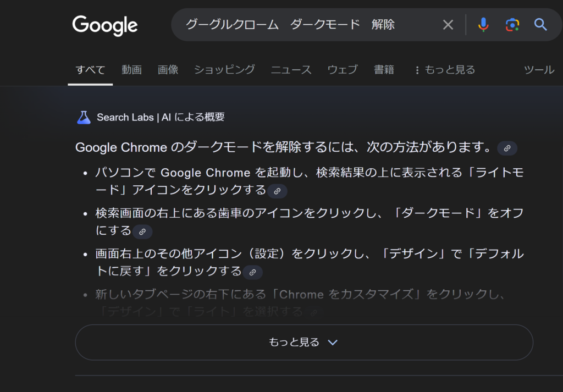
Task: Open the three-dot もっと見る tab menu
Action: point(445,70)
